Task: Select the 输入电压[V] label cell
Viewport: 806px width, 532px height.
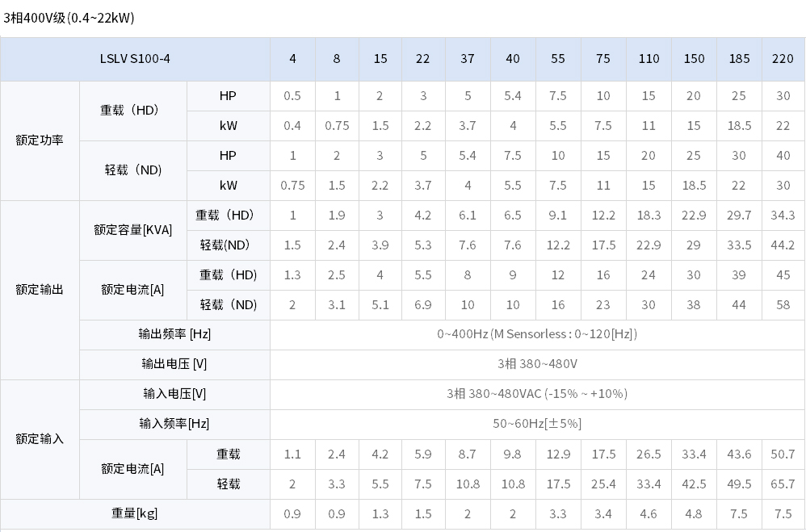Action: click(174, 394)
